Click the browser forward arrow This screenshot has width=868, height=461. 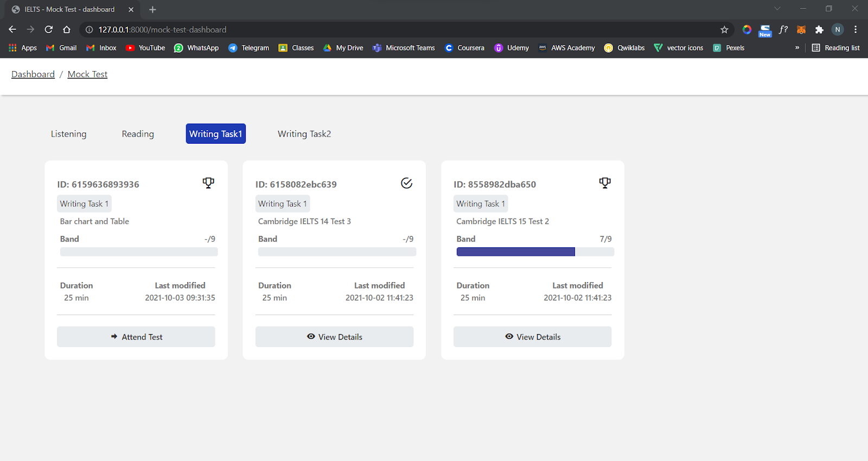30,29
